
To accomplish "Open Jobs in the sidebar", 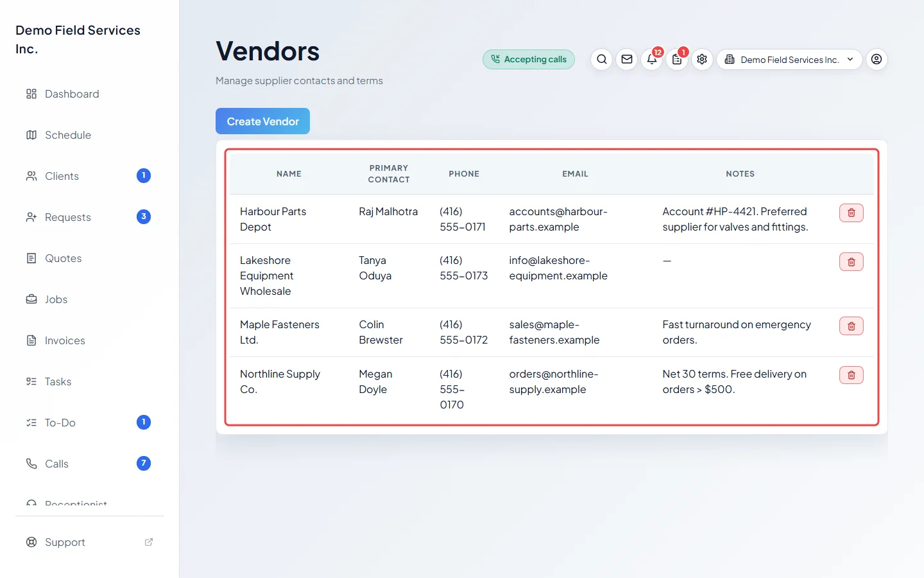I will coord(90,299).
